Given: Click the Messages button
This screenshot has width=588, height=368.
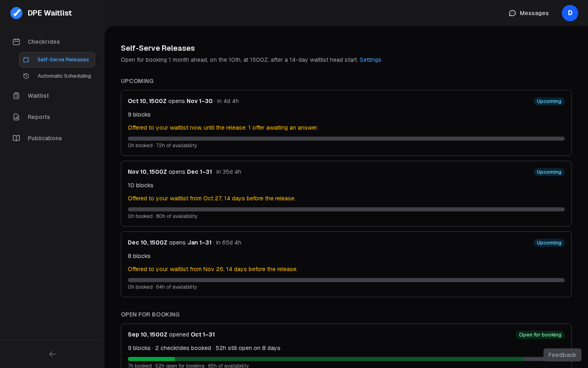Looking at the screenshot, I should 529,13.
